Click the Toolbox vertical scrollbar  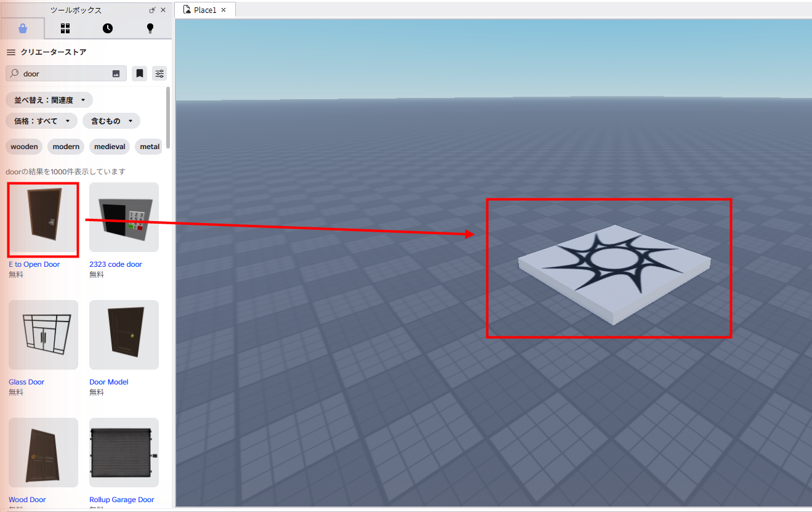pos(169,118)
